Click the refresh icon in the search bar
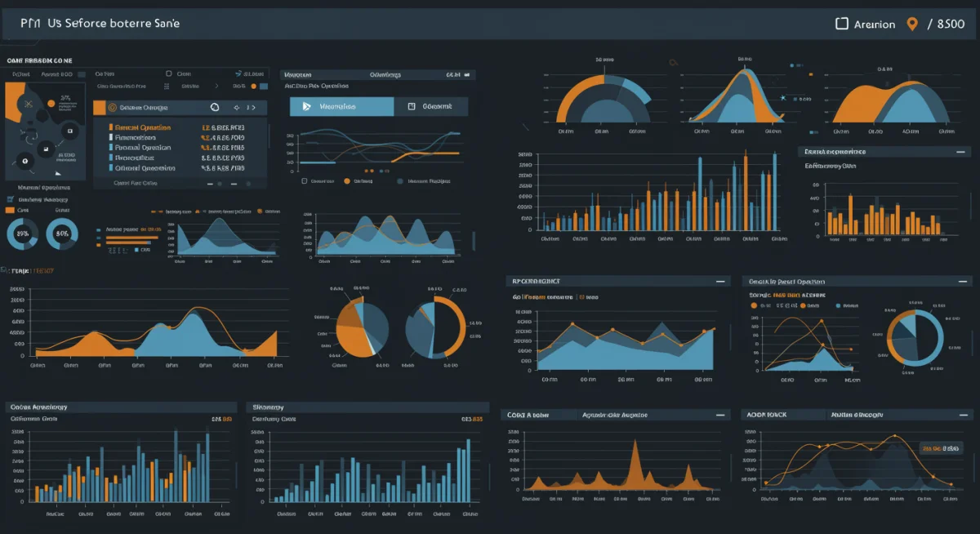The width and height of the screenshot is (980, 534). pos(216,107)
